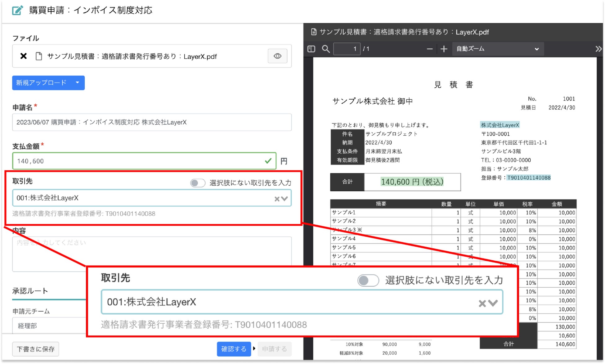Open the 自動ズーム zoom dropdown

(x=497, y=49)
